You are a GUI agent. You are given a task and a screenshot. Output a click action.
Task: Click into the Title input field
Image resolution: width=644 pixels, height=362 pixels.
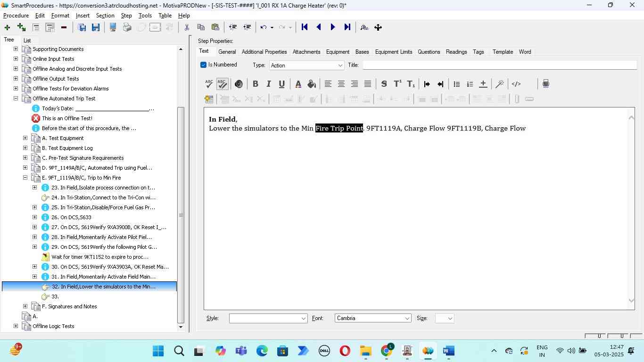point(499,65)
